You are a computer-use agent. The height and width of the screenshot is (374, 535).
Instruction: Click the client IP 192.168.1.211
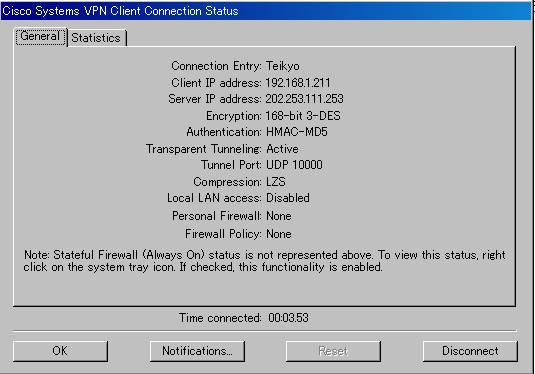[x=298, y=83]
